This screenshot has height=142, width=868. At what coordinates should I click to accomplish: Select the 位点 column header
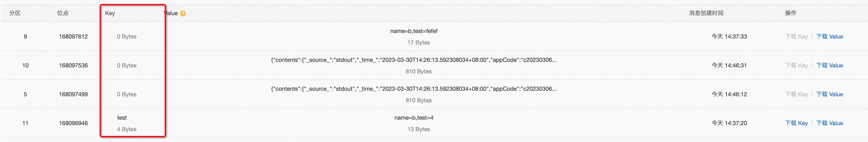[63, 13]
